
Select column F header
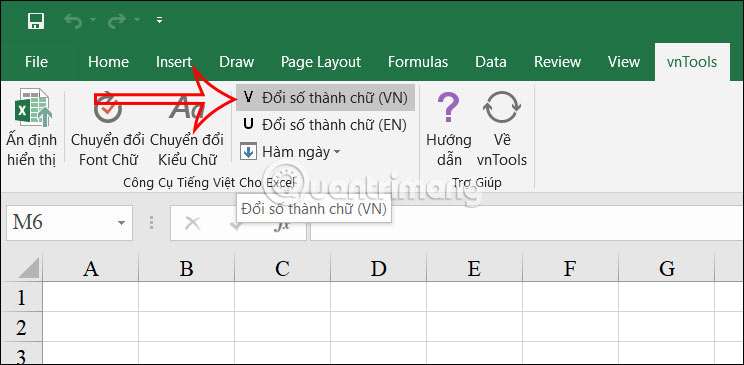[570, 269]
